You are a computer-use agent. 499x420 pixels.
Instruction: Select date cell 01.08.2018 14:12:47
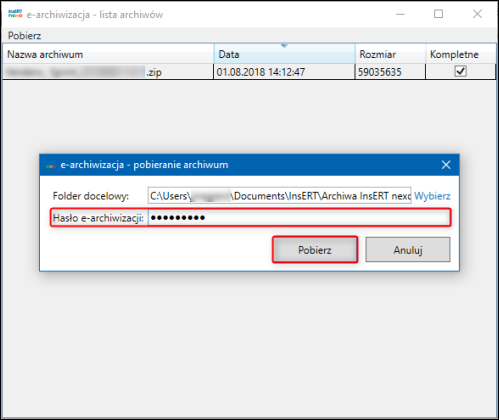pos(284,72)
